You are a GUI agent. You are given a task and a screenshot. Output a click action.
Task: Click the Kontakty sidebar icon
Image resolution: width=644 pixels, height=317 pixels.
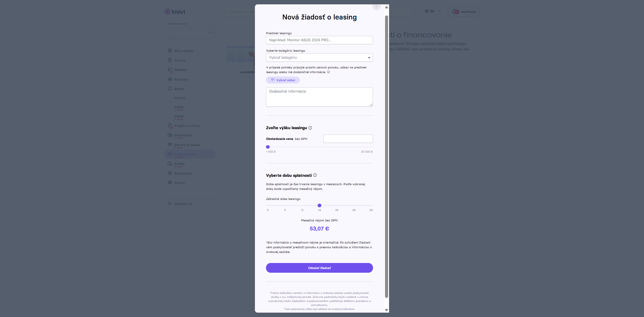tap(170, 79)
